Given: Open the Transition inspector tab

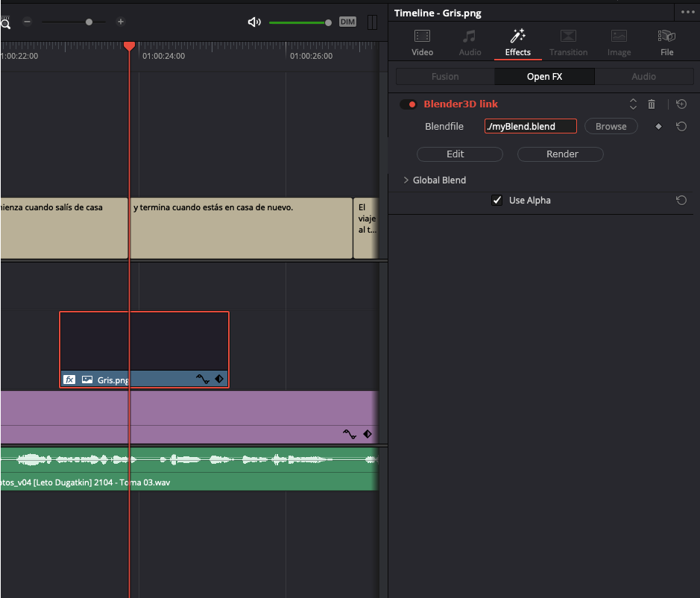Looking at the screenshot, I should pos(568,43).
